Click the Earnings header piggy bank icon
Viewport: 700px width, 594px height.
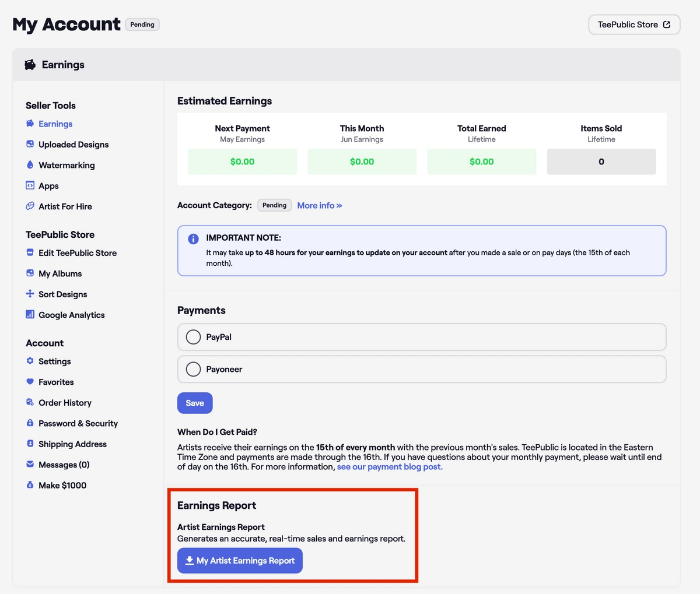[x=30, y=65]
